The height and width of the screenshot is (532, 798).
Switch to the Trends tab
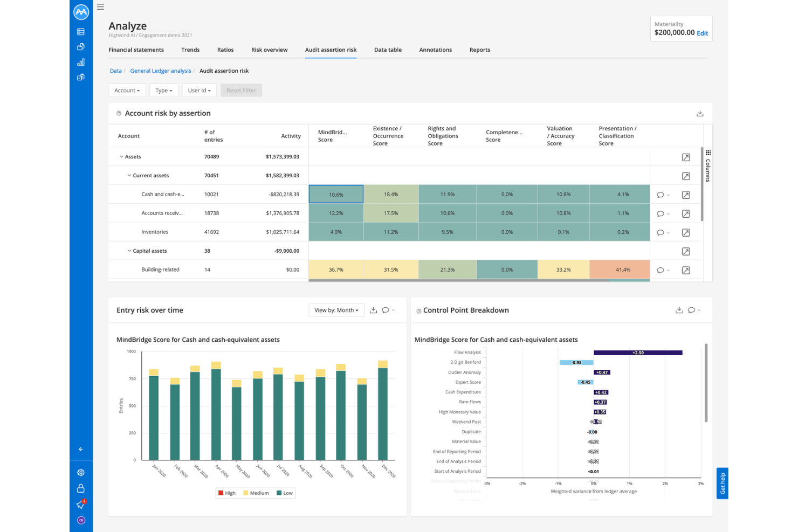(x=190, y=50)
